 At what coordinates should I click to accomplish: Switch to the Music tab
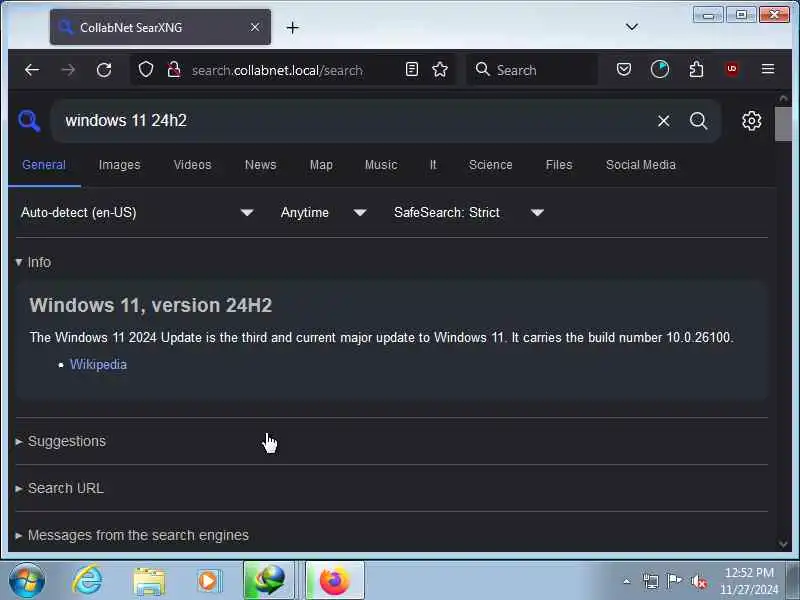tap(381, 165)
